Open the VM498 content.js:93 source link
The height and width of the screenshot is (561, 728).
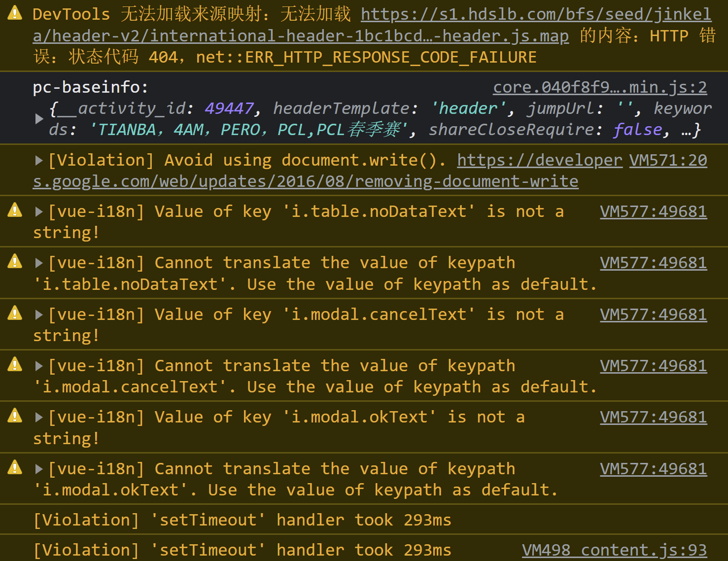tap(614, 549)
